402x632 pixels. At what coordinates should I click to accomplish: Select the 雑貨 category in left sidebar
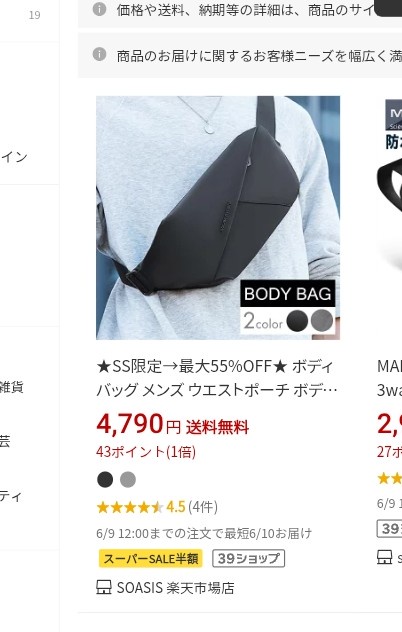coord(11,387)
